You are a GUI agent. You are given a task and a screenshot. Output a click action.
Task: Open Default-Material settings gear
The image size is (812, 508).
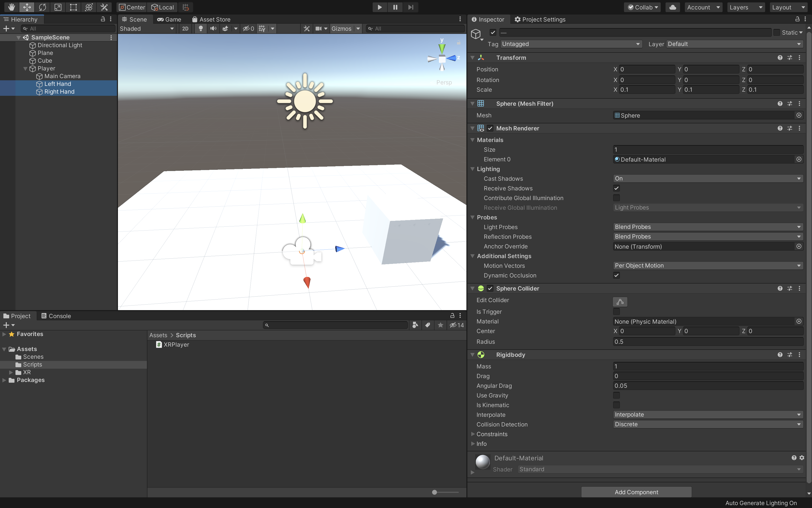(x=802, y=458)
